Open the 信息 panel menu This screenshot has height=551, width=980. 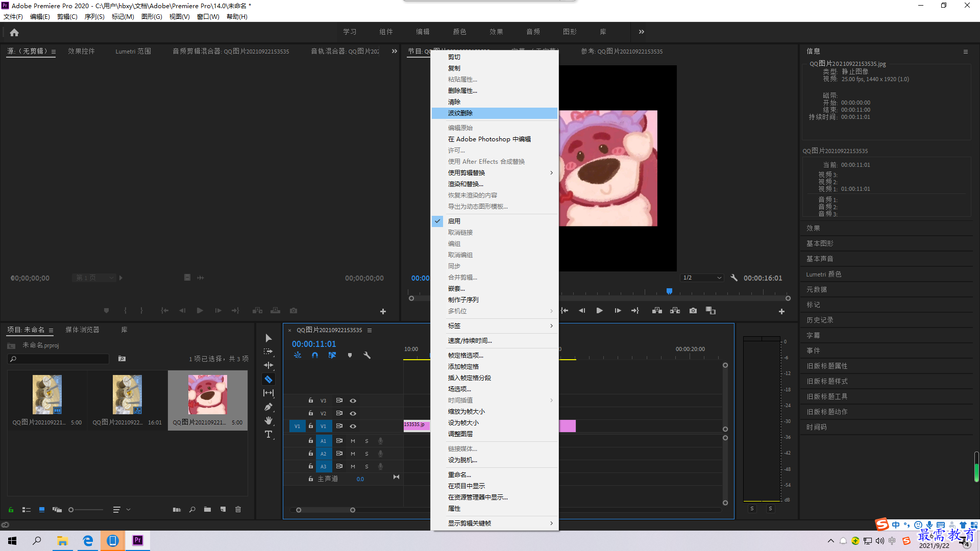(x=965, y=52)
